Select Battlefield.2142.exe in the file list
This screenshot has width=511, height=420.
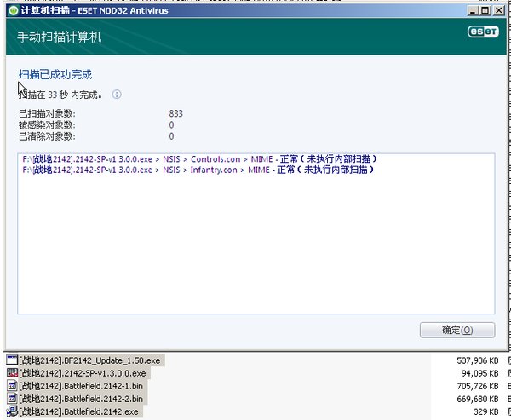pos(78,411)
